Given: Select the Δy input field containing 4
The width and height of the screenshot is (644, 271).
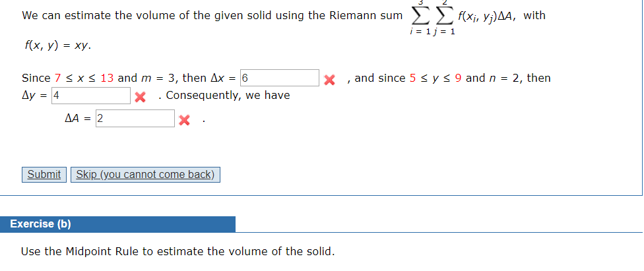Looking at the screenshot, I should point(91,96).
